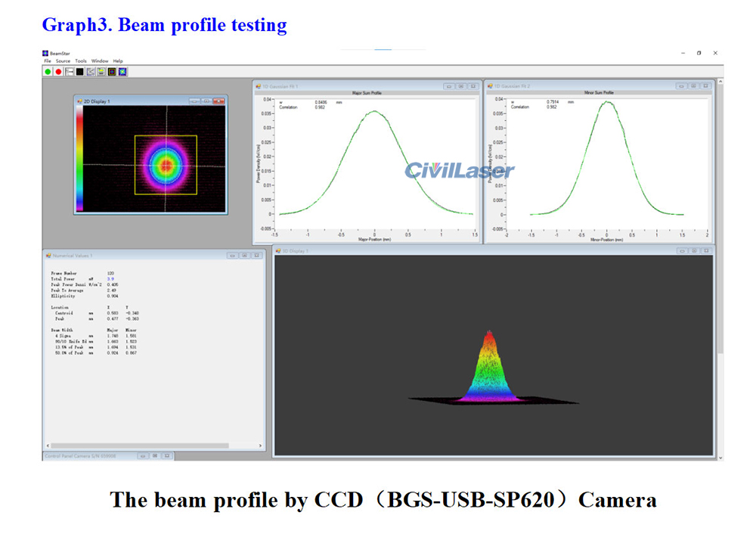Image resolution: width=756 pixels, height=540 pixels.
Task: Click the rainbow intensity color scale bar
Action: pyautogui.click(x=79, y=159)
